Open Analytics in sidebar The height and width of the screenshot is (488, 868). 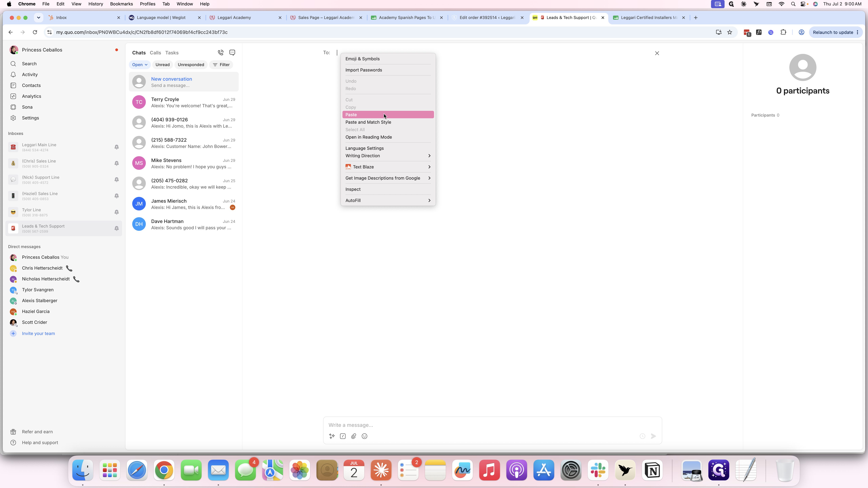click(64, 96)
